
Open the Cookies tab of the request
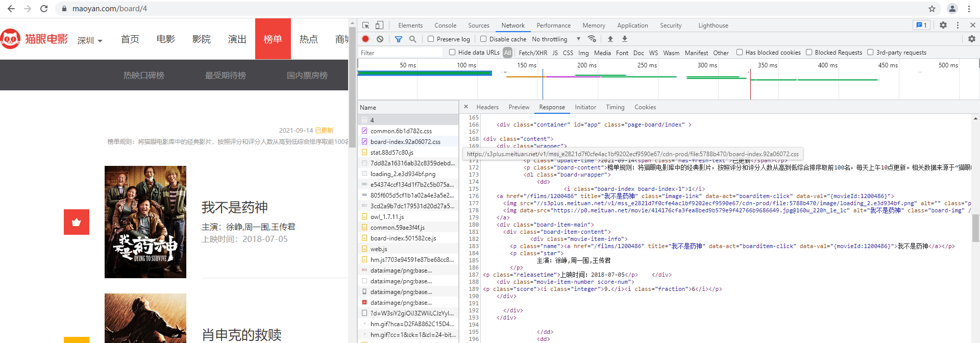[x=645, y=107]
